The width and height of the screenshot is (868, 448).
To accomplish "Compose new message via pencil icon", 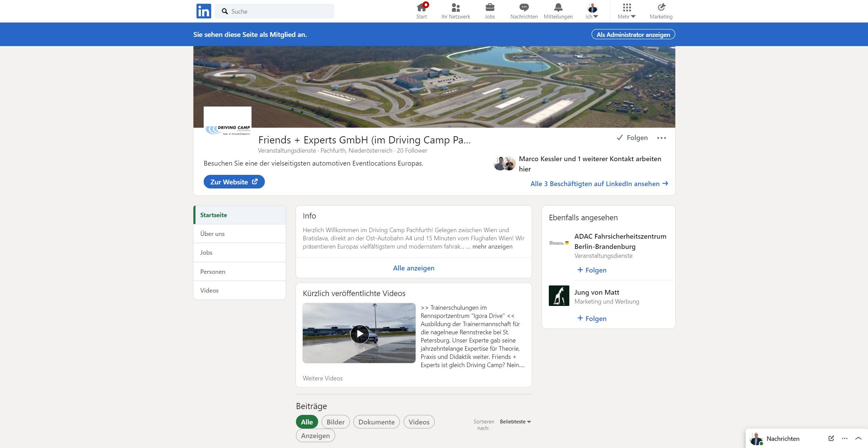I will (x=831, y=438).
